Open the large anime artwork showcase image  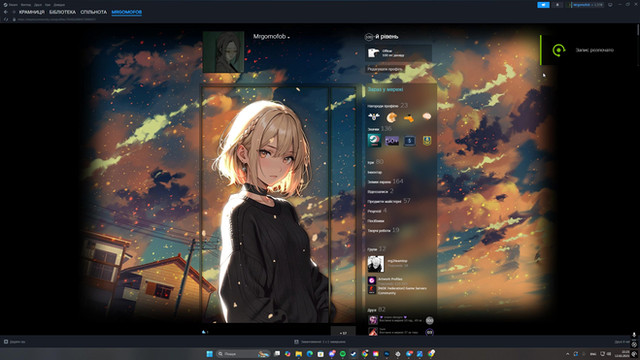click(x=265, y=205)
